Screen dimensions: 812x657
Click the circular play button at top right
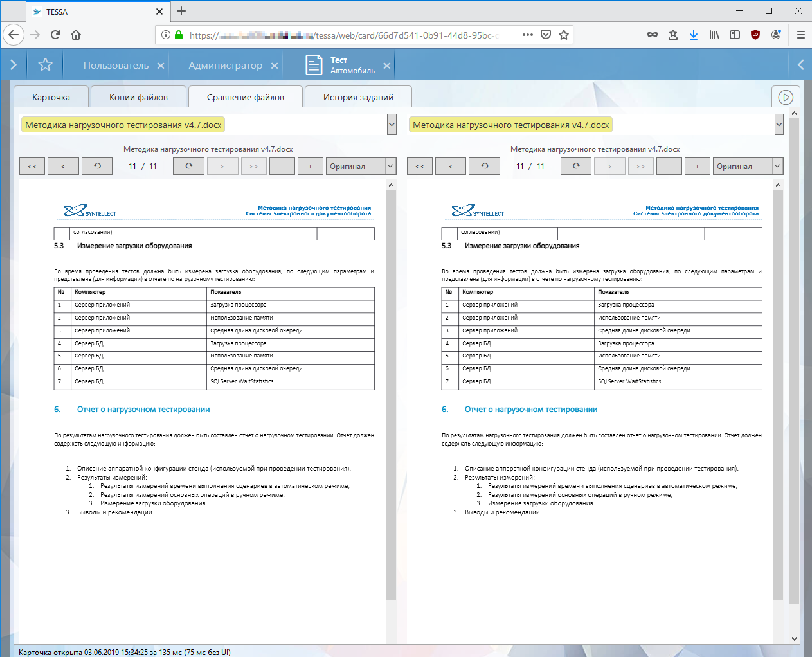785,98
